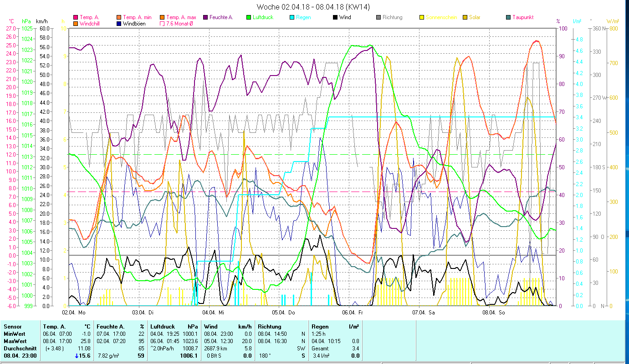Click the MaxWert row label
The height and width of the screenshot is (364, 629).
click(x=15, y=341)
